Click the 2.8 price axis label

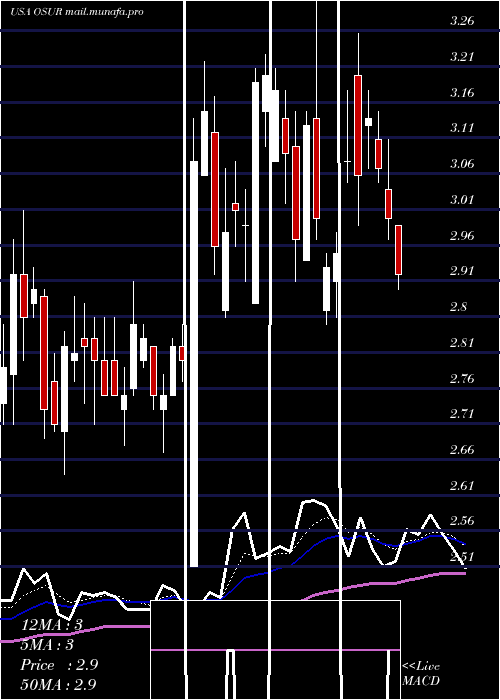[x=459, y=307]
